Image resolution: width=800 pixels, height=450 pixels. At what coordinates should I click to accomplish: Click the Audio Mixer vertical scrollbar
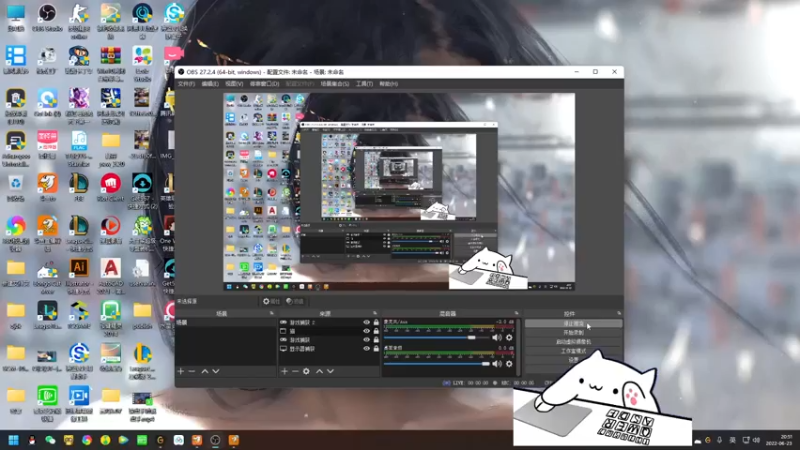(x=519, y=347)
